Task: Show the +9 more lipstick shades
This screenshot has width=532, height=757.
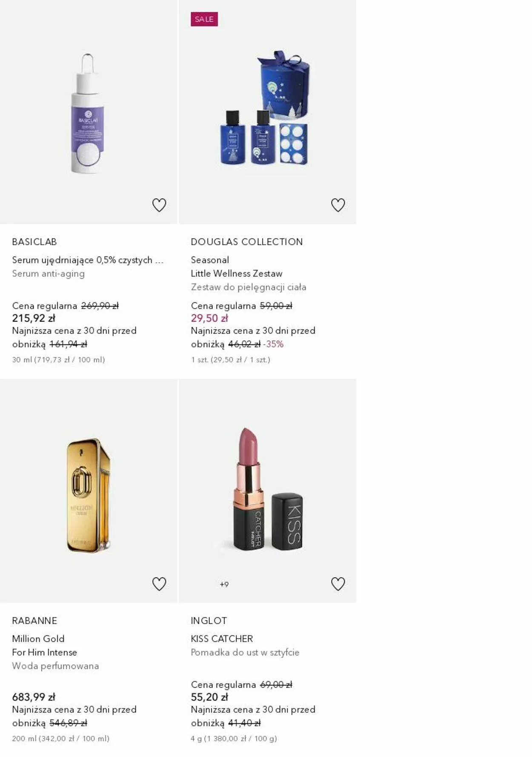Action: click(x=224, y=584)
